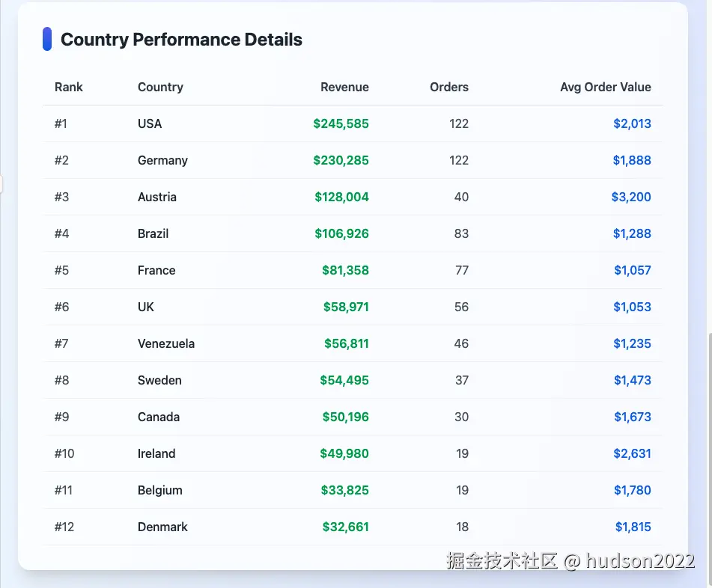Screen dimensions: 712x588
Task: Select the Brazil country name
Action: tap(153, 233)
